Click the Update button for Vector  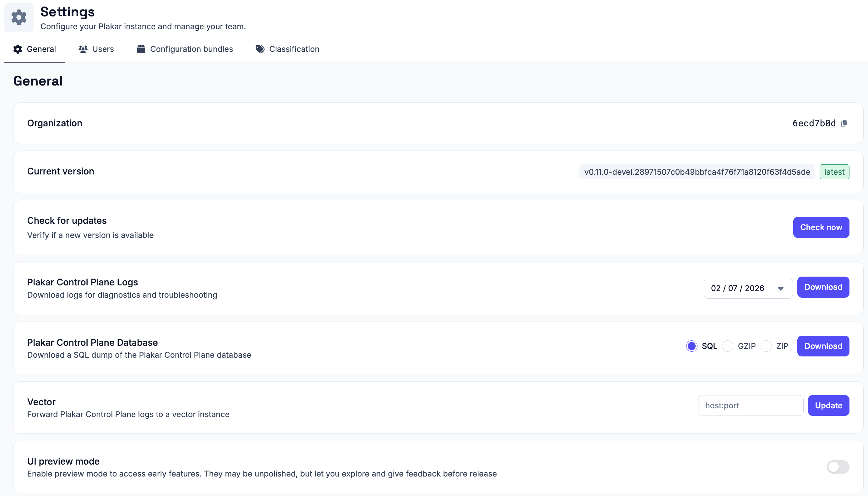pos(828,405)
